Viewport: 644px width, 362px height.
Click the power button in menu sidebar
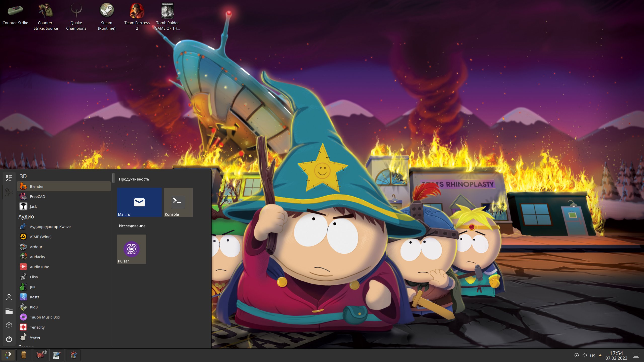tap(9, 339)
